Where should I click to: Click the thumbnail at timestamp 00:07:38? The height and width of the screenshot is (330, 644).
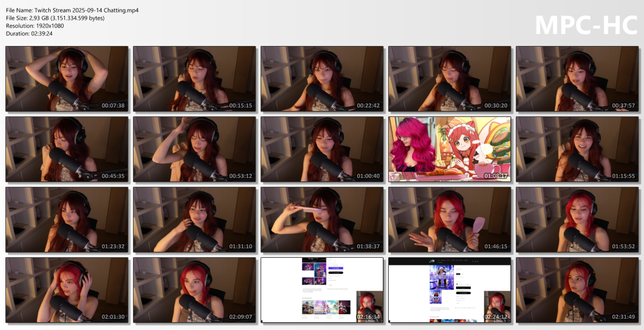(x=67, y=79)
